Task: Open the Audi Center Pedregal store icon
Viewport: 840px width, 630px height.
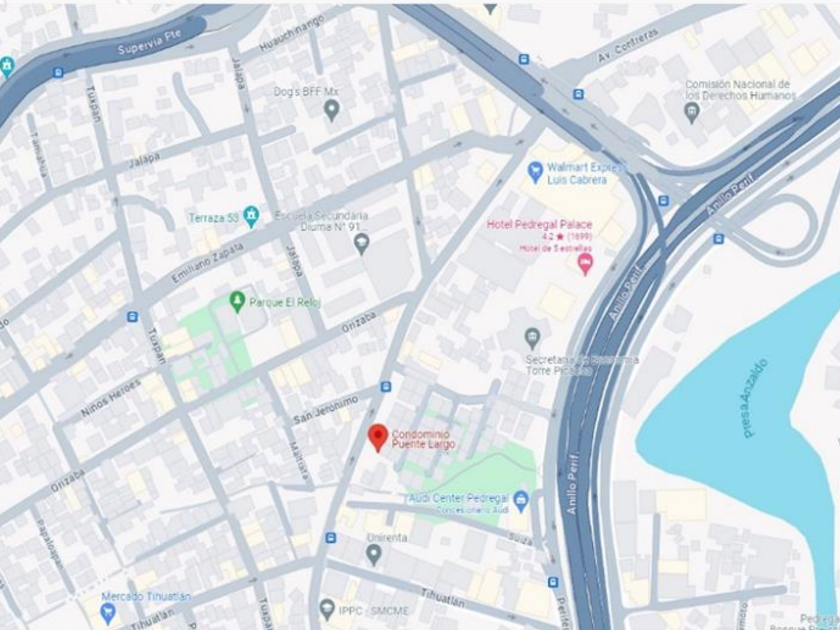Action: (x=520, y=501)
